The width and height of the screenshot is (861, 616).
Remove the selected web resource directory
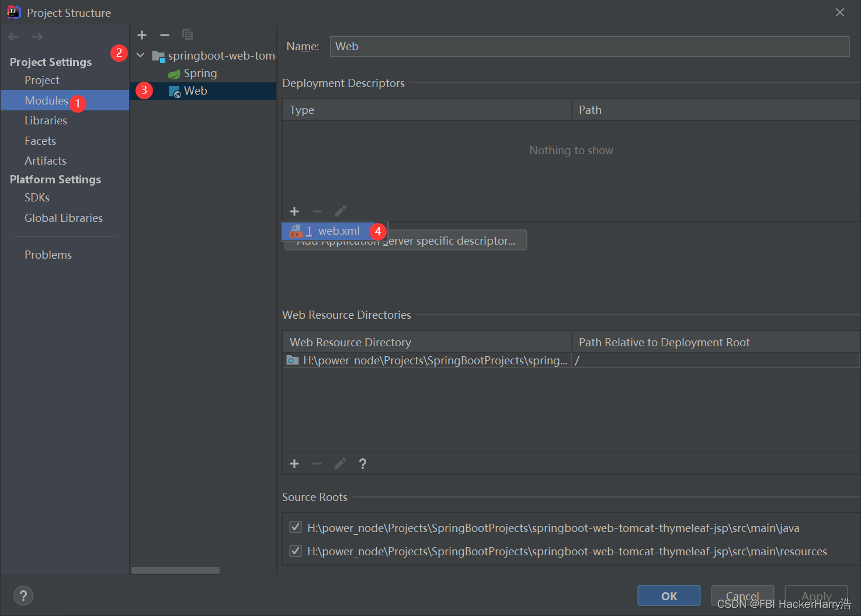pos(317,464)
